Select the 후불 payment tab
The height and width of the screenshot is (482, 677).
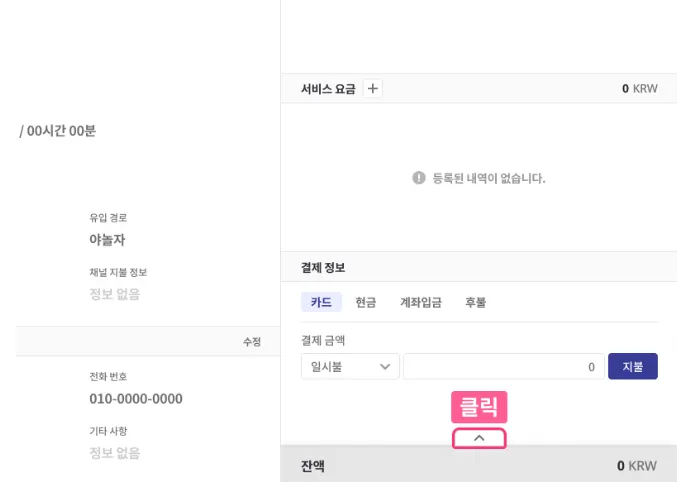[475, 302]
